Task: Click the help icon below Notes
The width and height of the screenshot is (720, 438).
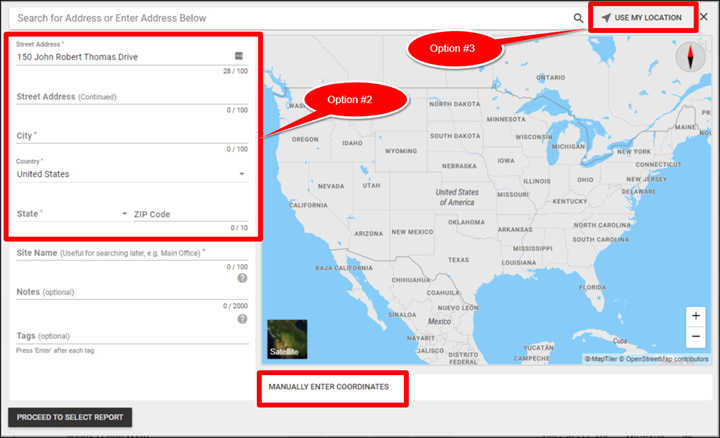Action: click(x=242, y=318)
